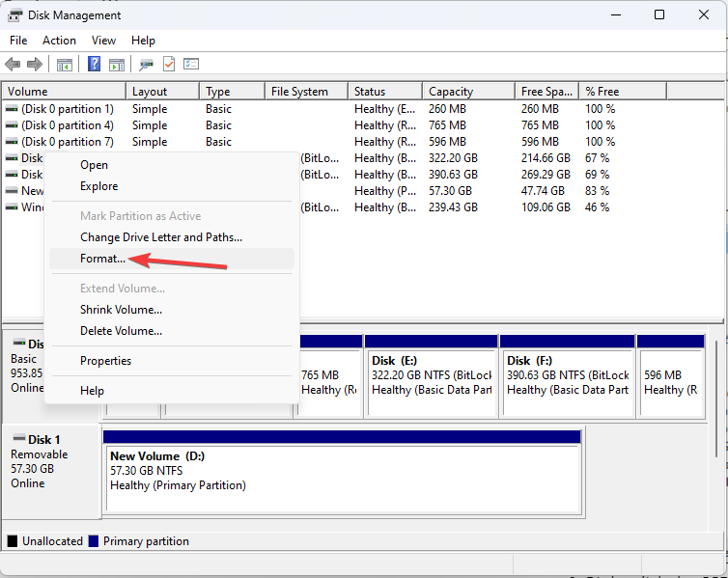Click the Back arrow toolbar icon
This screenshot has width=728, height=578.
pyautogui.click(x=13, y=64)
